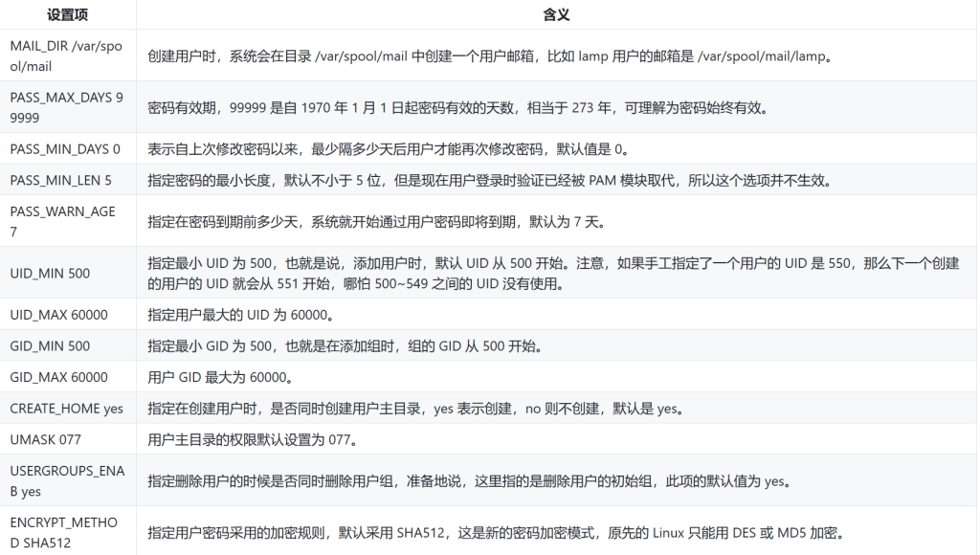Screen dimensions: 980x555
Task: Select the PASS_MIN_DAYS 0 cell
Action: pos(65,148)
